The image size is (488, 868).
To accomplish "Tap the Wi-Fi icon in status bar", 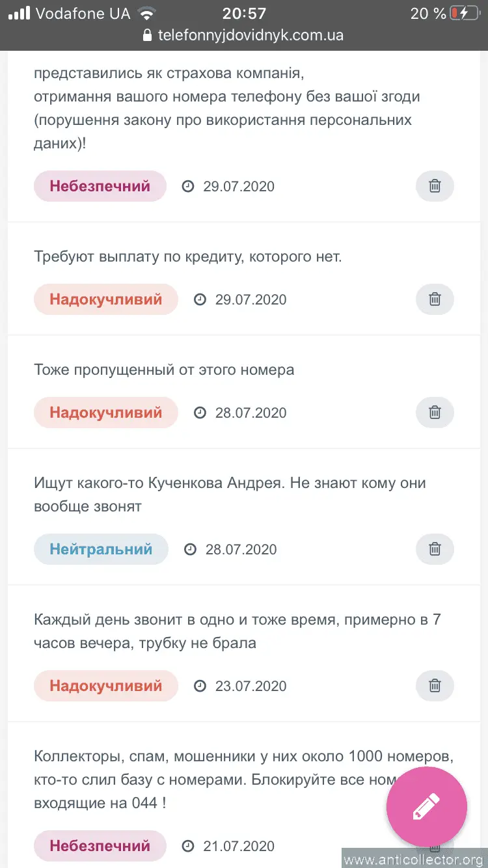I will 147,13.
